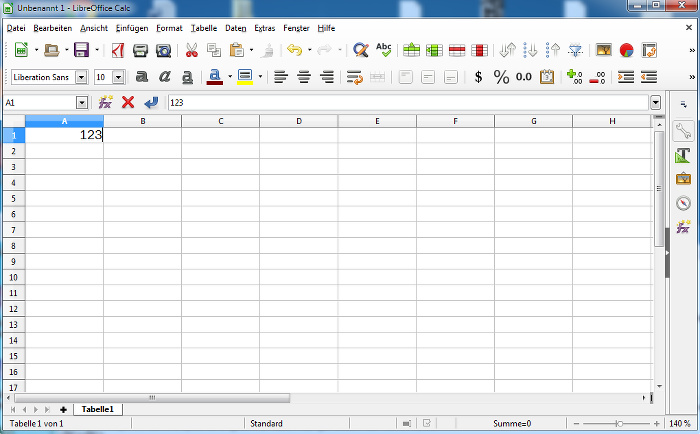Run the Spelling check Abc icon
The width and height of the screenshot is (700, 434).
pos(383,50)
